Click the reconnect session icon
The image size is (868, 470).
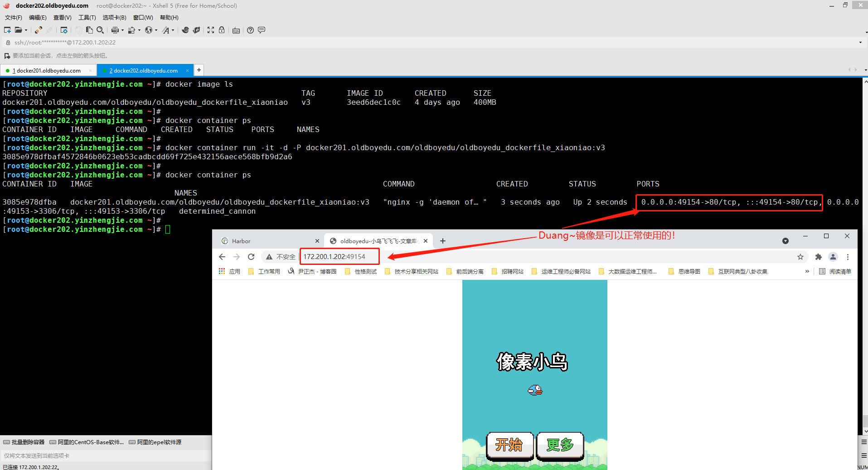coord(39,30)
